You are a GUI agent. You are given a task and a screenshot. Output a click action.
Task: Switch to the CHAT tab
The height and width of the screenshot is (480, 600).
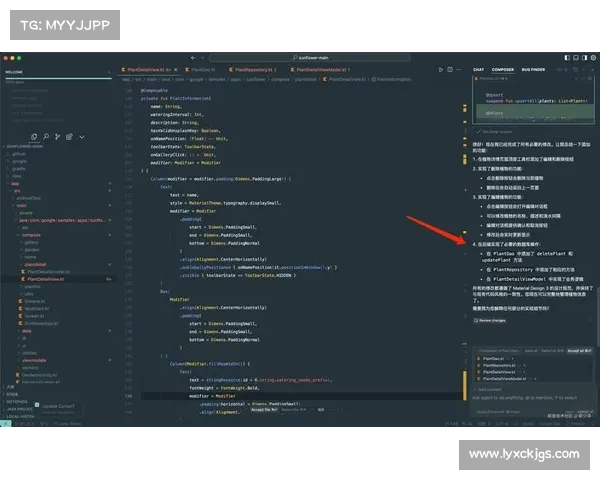(x=479, y=70)
